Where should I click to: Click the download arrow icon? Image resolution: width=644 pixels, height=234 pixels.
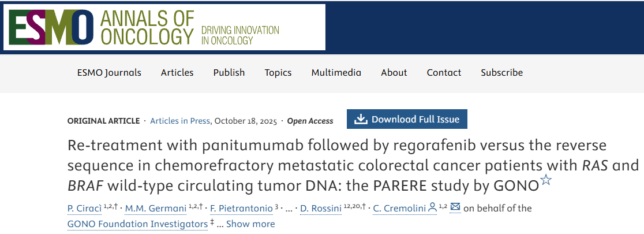[x=361, y=120]
